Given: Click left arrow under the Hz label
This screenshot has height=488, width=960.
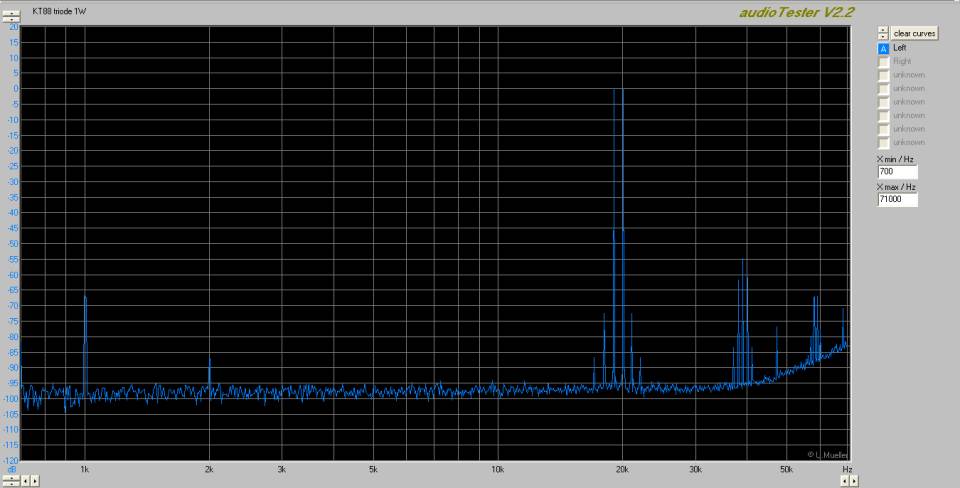Looking at the screenshot, I should click(x=843, y=481).
